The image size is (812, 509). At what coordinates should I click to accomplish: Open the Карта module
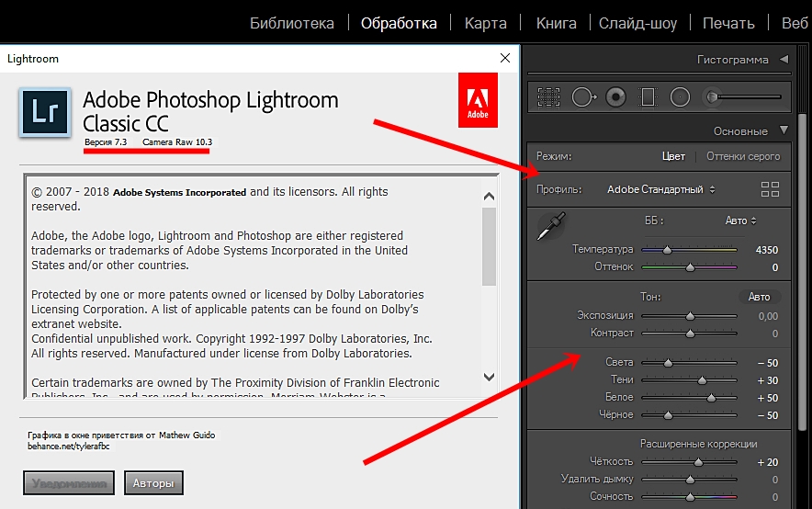tap(485, 23)
